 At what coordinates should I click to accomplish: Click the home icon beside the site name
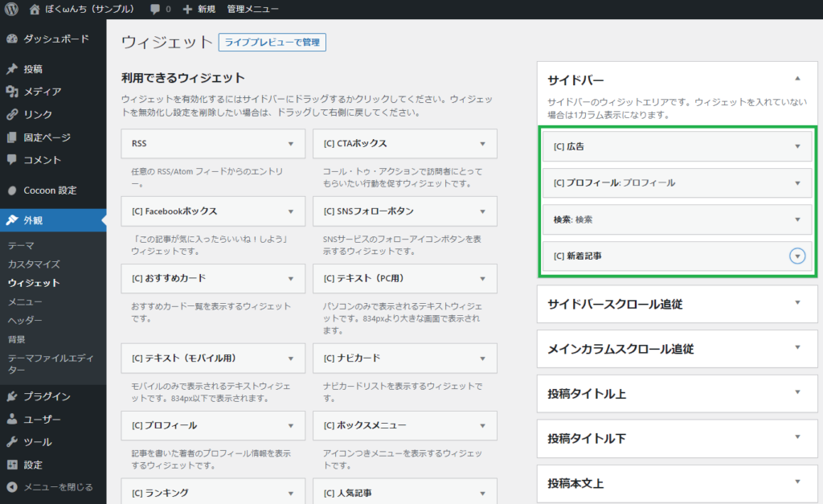click(x=35, y=9)
